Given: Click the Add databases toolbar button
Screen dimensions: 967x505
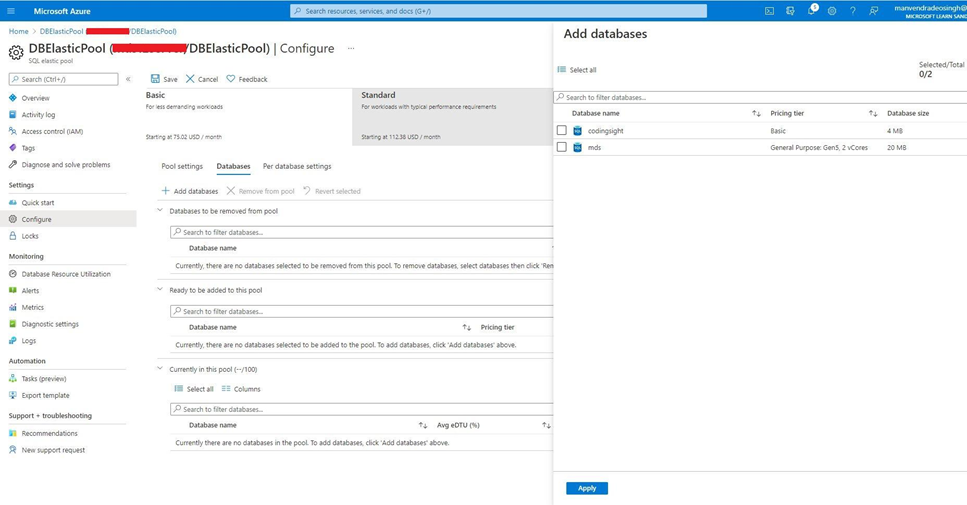Looking at the screenshot, I should 189,191.
